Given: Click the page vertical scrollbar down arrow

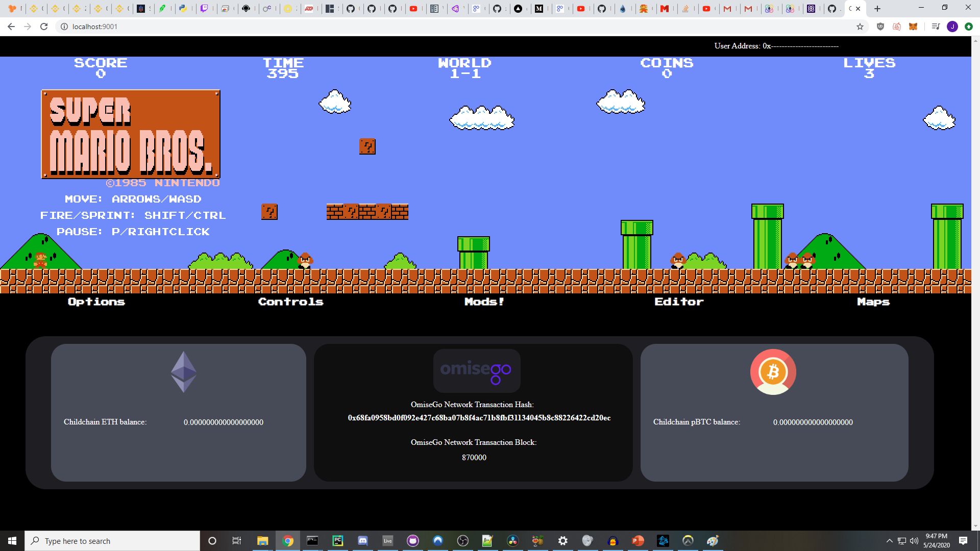Looking at the screenshot, I should point(975,526).
